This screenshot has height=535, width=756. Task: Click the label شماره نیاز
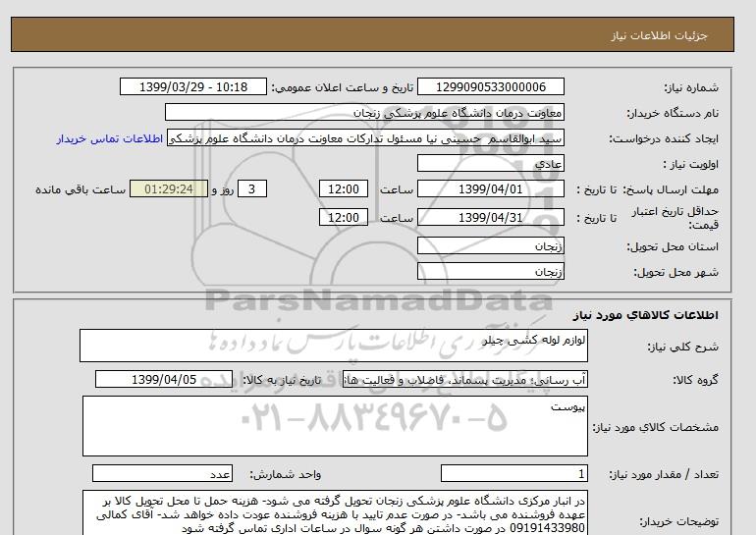coord(691,87)
